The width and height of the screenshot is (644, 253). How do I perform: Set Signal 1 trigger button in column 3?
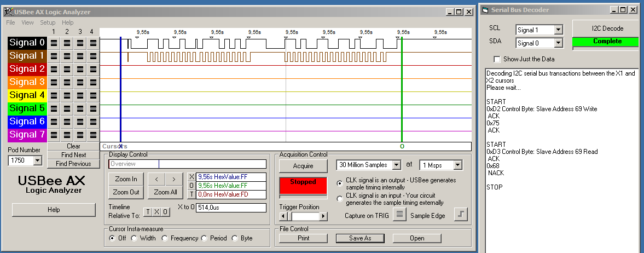(80, 55)
